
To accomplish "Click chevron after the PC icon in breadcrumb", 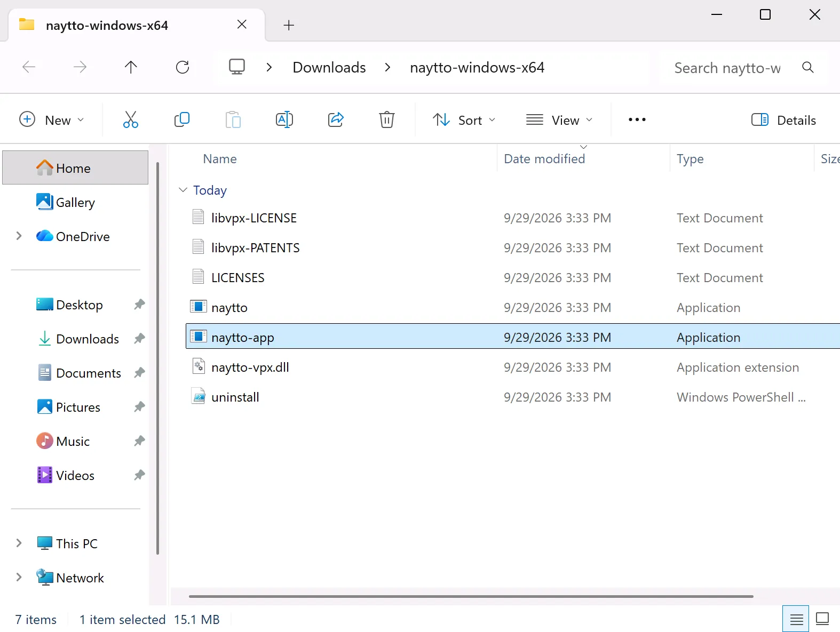I will [270, 67].
